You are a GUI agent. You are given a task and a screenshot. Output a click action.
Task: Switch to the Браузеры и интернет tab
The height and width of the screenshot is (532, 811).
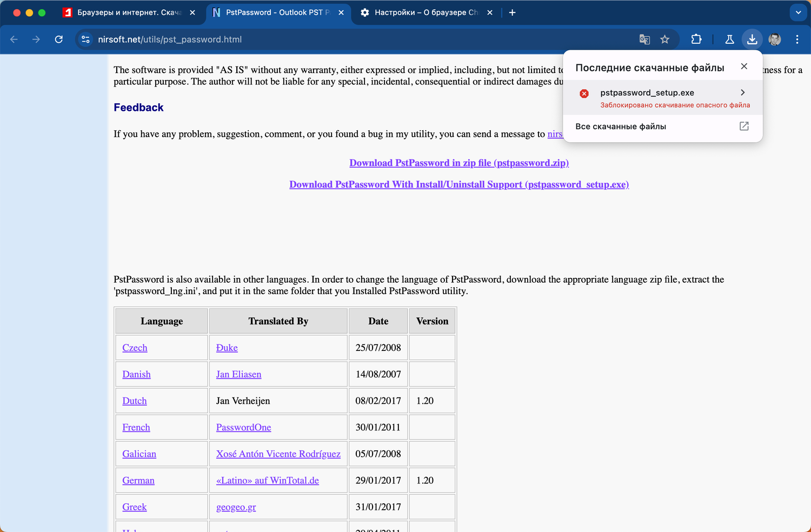pos(129,12)
